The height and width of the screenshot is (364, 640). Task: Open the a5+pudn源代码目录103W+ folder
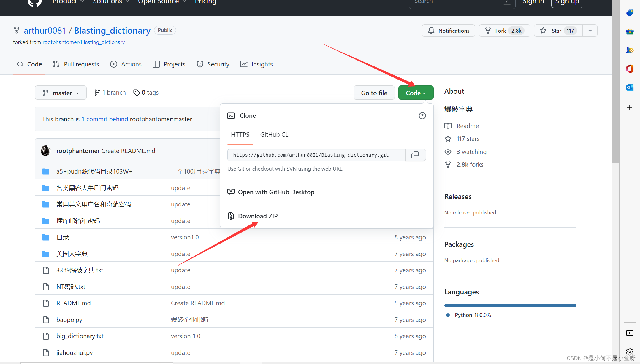(94, 171)
